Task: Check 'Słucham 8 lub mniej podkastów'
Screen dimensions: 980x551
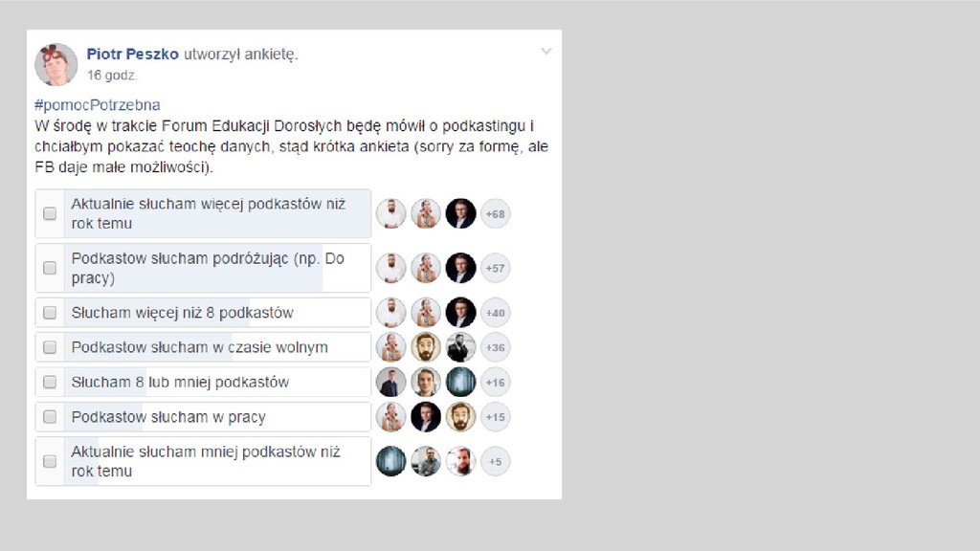Action: point(50,382)
